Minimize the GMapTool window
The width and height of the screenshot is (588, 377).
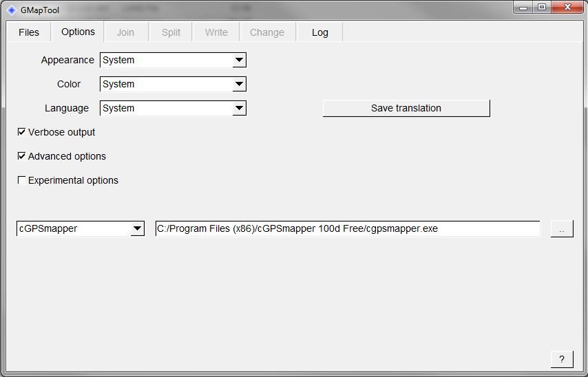525,7
